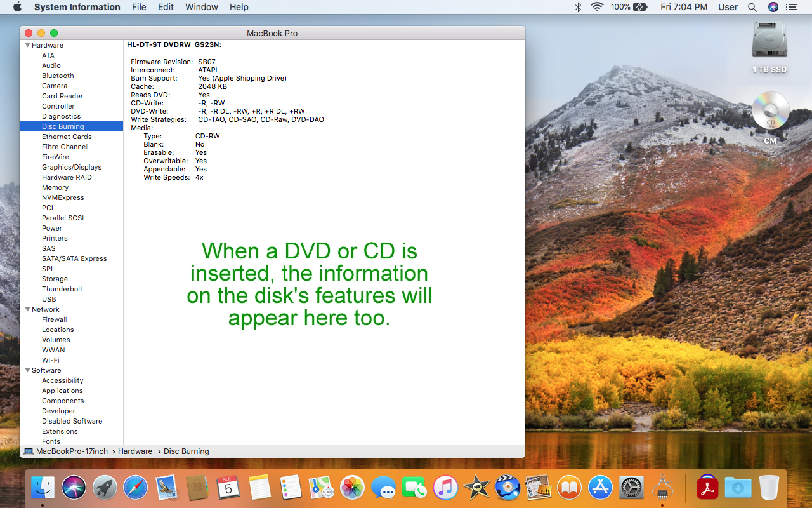Open Notification Center in menu bar
Viewport: 812px width, 508px height.
coord(791,7)
